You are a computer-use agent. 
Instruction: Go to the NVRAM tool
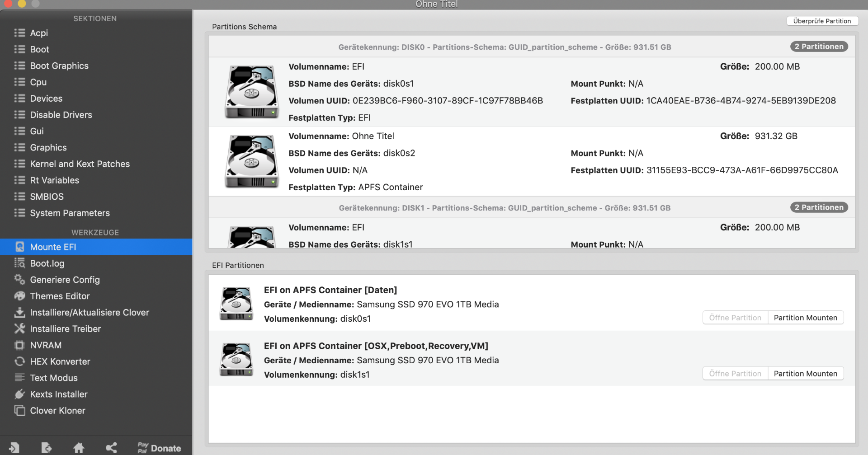pos(96,345)
